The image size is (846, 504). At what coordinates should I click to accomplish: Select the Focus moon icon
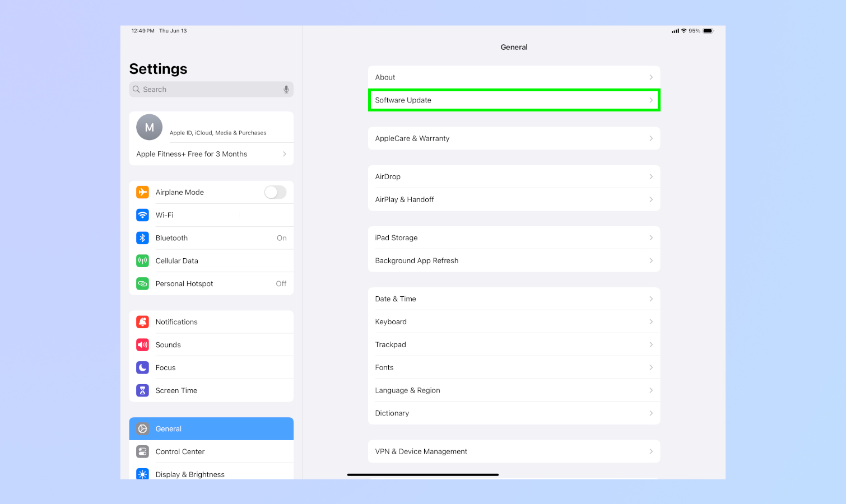142,367
